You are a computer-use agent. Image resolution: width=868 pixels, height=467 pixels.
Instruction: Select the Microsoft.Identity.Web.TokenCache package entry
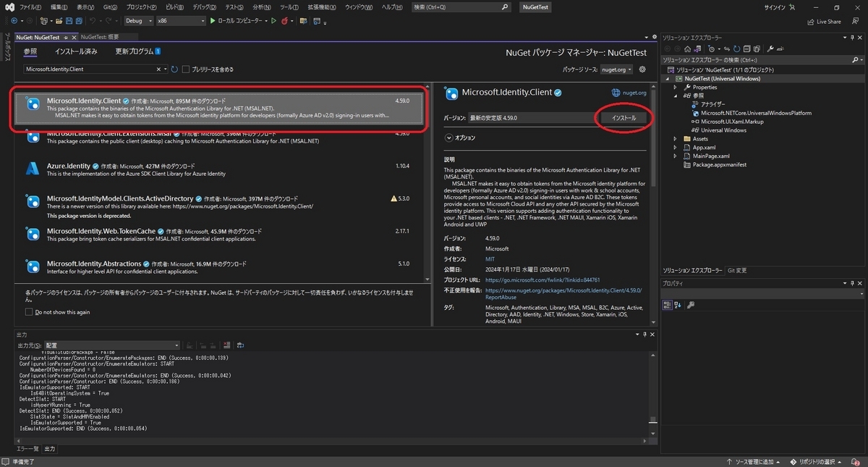tap(220, 235)
